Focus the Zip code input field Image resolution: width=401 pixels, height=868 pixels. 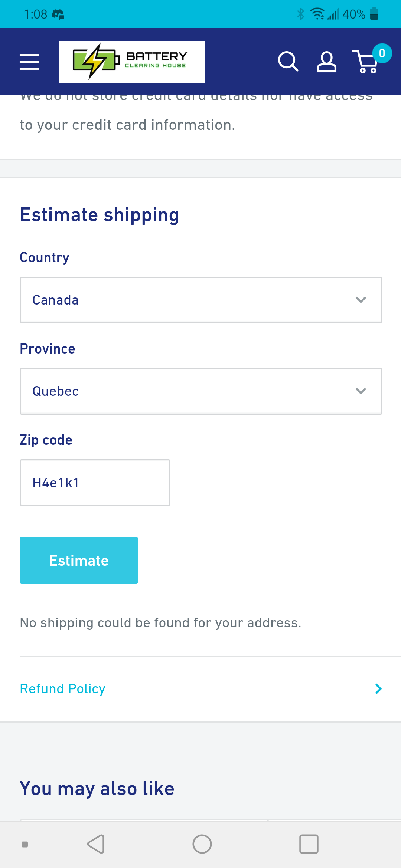[95, 483]
